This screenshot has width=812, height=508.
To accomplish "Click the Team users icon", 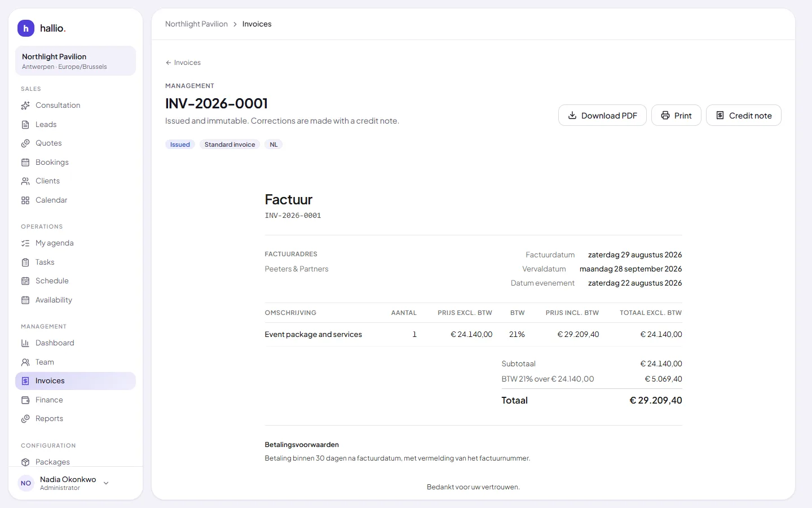I will tap(25, 362).
